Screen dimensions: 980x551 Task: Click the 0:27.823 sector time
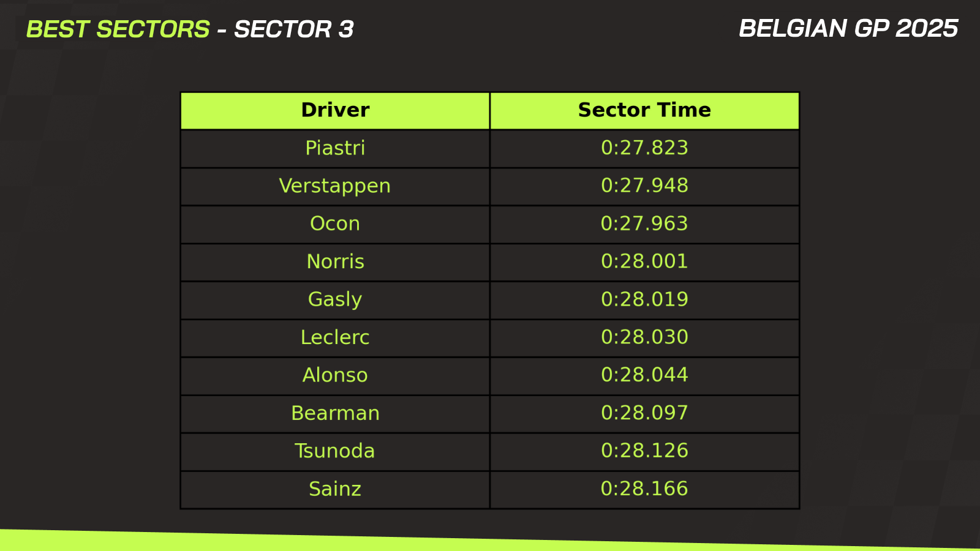click(644, 148)
